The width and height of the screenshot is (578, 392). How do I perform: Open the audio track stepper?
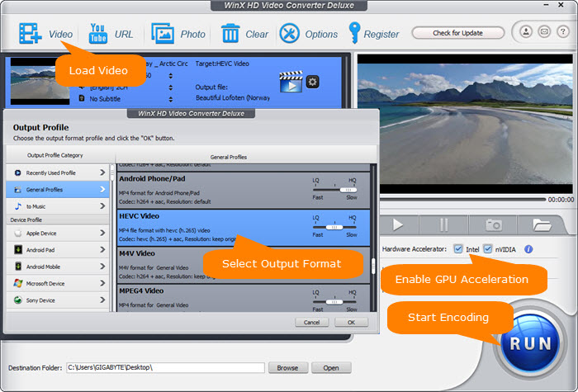tap(170, 87)
